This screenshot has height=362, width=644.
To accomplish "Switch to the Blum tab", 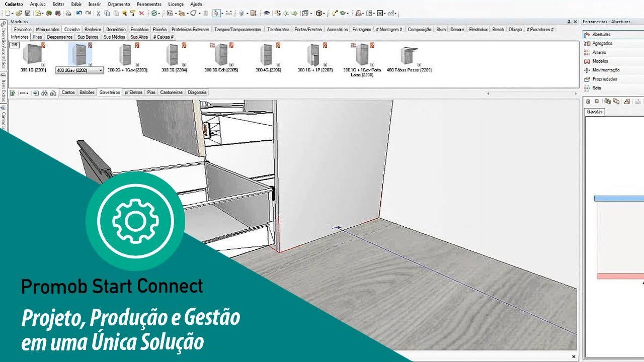I will [441, 30].
